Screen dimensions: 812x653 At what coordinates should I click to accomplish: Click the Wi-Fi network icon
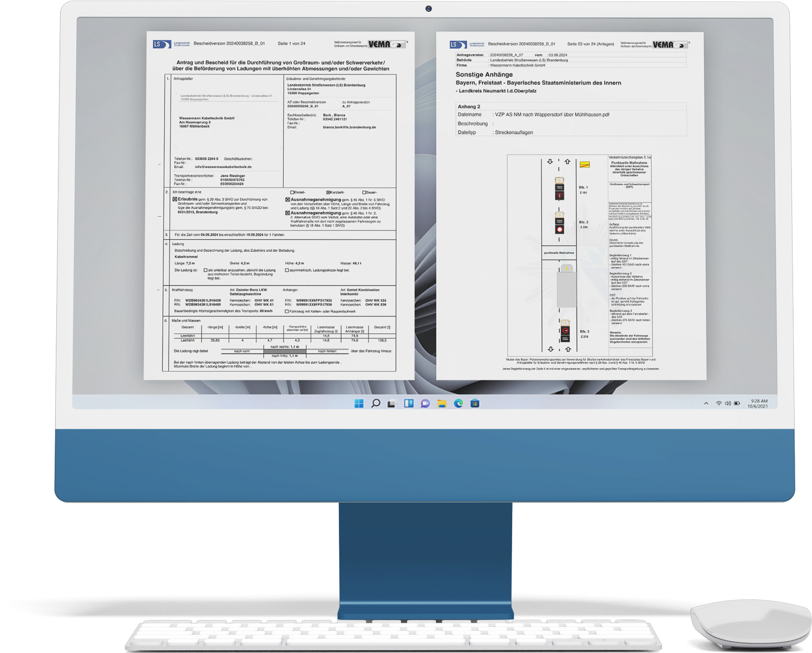click(x=719, y=404)
